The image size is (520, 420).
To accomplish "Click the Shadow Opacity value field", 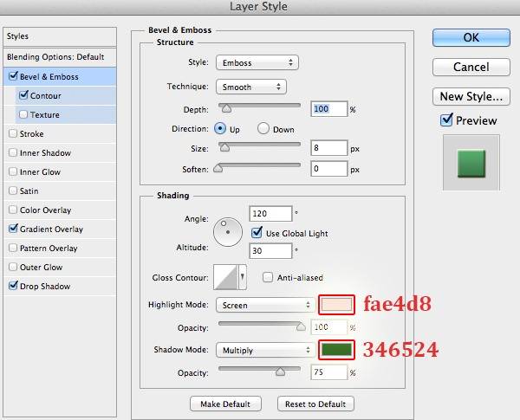I will pyautogui.click(x=328, y=372).
